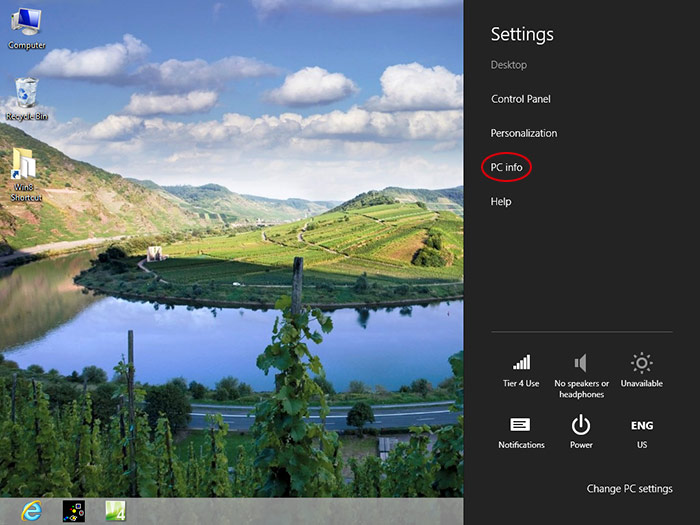
Task: Open the Power options icon
Action: pyautogui.click(x=581, y=432)
